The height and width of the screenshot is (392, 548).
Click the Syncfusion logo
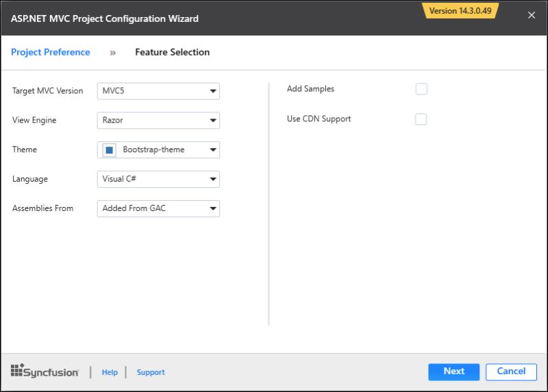pos(45,371)
